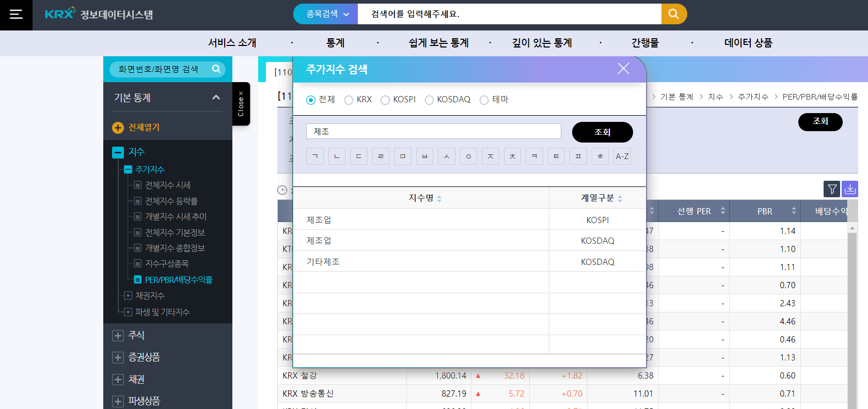
Task: Select the ㅎ consonant filter
Action: point(600,156)
